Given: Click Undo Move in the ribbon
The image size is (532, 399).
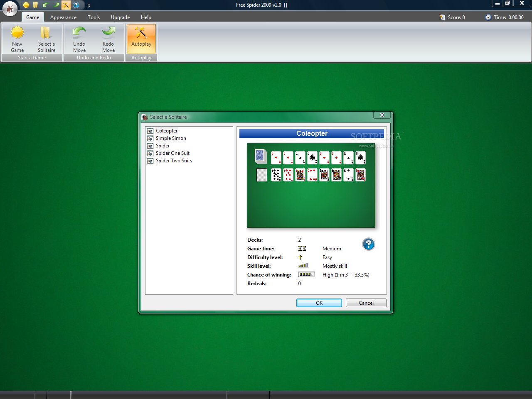Looking at the screenshot, I should pos(79,39).
